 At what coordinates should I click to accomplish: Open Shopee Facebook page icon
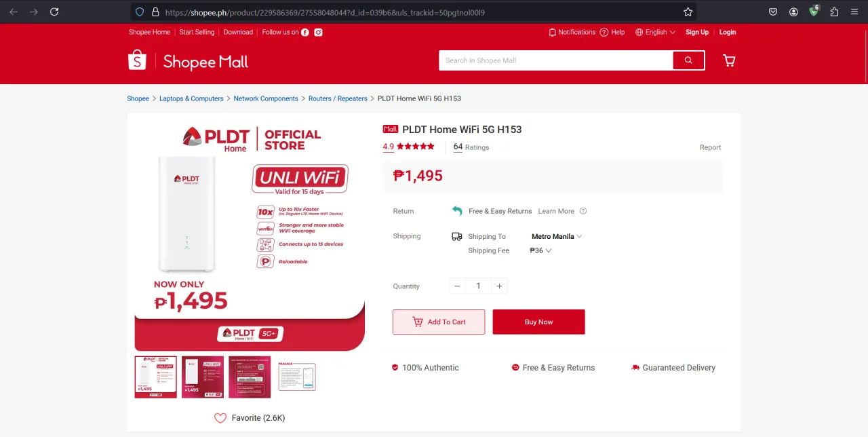pyautogui.click(x=305, y=32)
